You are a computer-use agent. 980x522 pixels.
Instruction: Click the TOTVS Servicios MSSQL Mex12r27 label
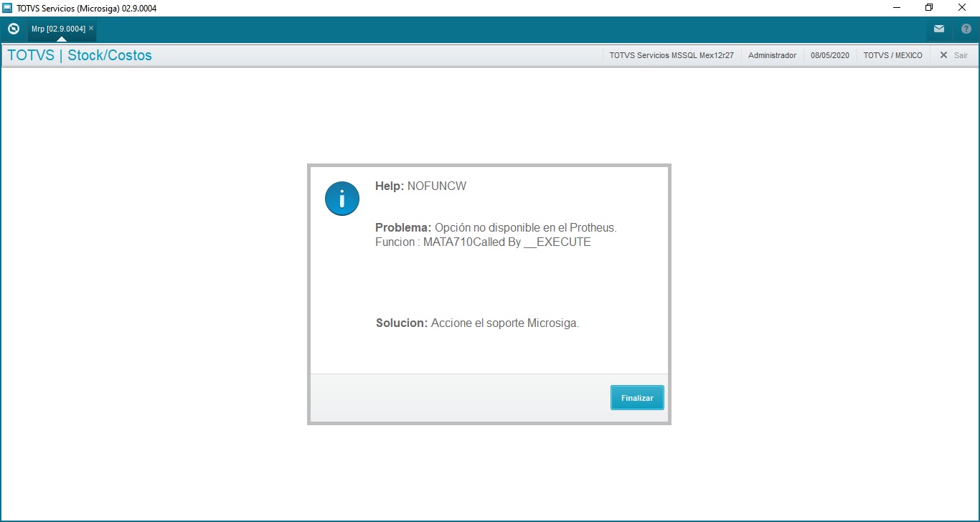pos(672,55)
